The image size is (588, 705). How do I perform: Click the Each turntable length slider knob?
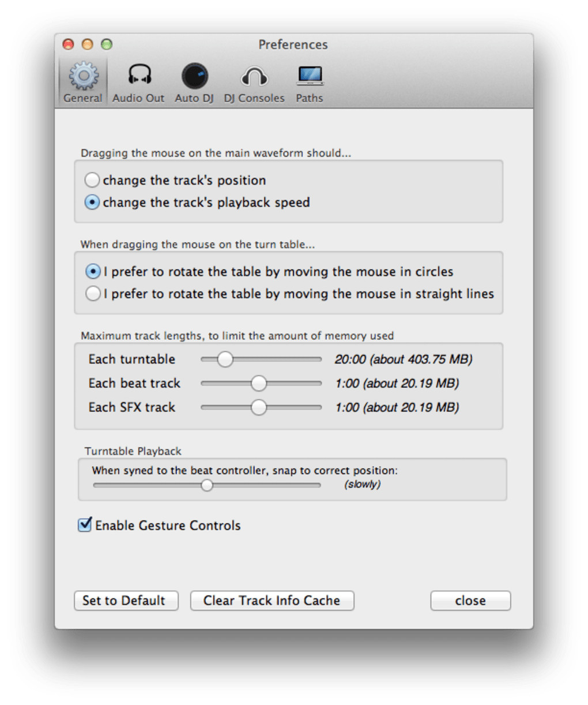225,359
